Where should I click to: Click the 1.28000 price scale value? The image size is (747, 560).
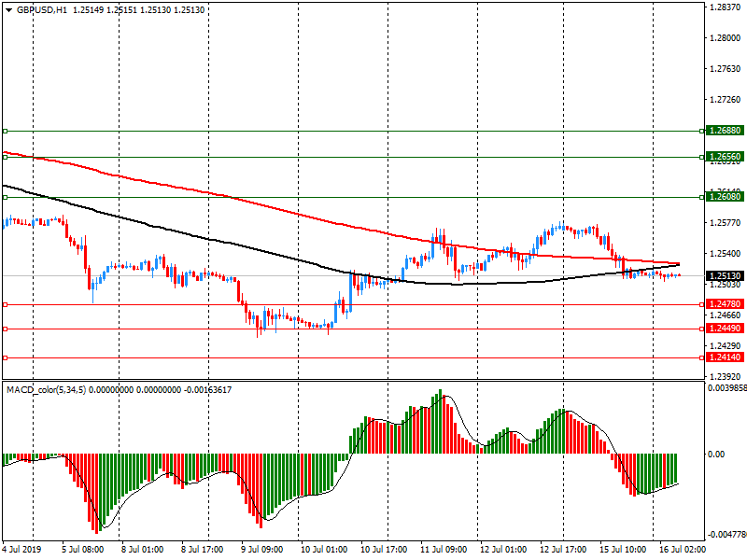(726, 38)
